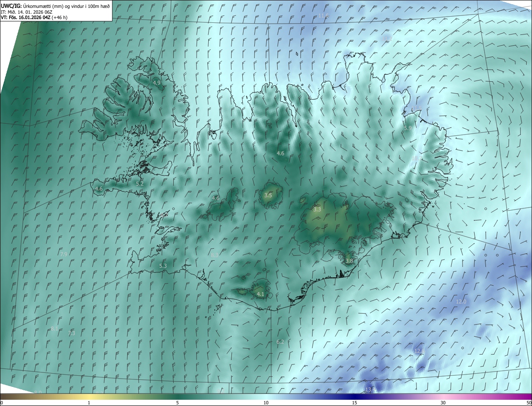The width and height of the screenshot is (532, 406).
Task: Click the 4.1 value on Mýrdalsjökull
Action: click(261, 294)
